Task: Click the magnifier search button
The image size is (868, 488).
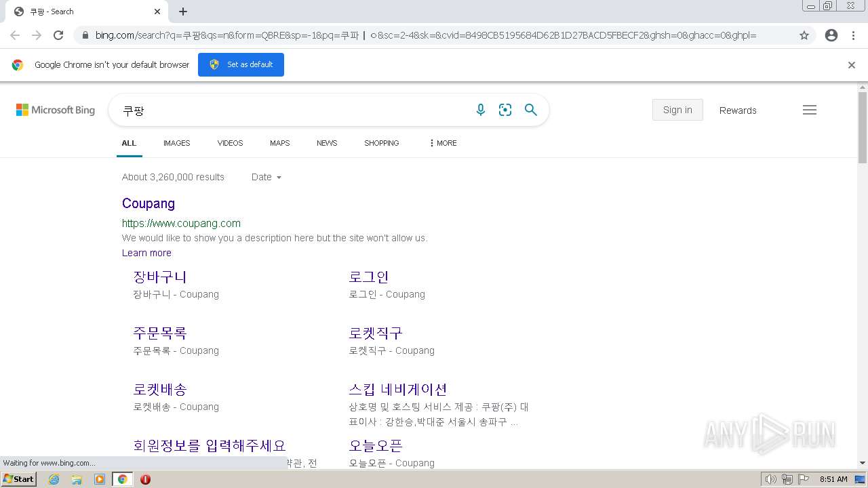Action: click(531, 110)
